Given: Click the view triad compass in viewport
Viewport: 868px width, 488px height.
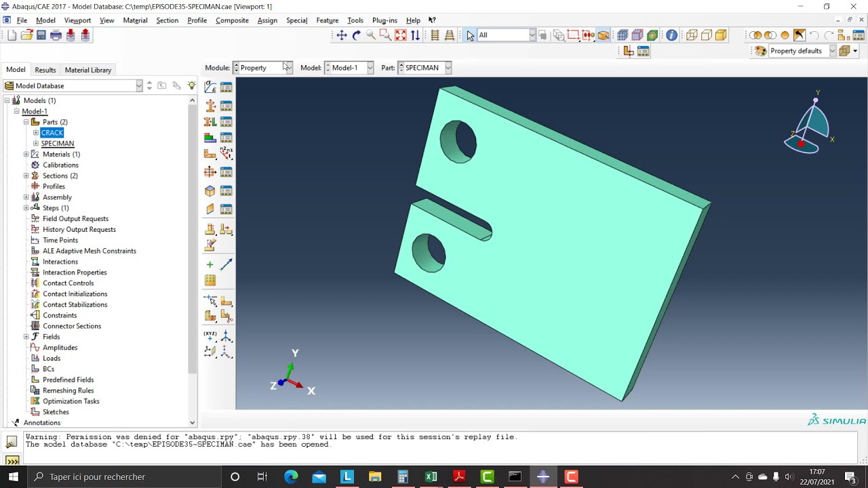Looking at the screenshot, I should tap(808, 125).
